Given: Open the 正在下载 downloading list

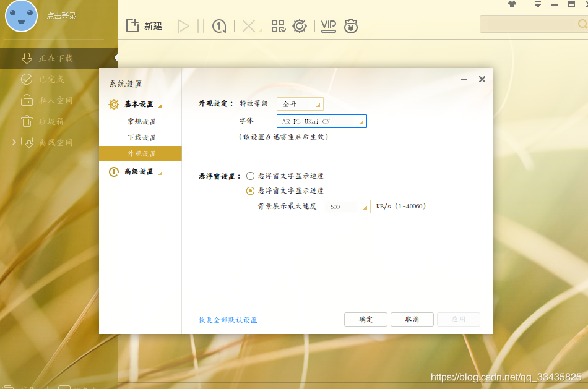Looking at the screenshot, I should (x=59, y=58).
